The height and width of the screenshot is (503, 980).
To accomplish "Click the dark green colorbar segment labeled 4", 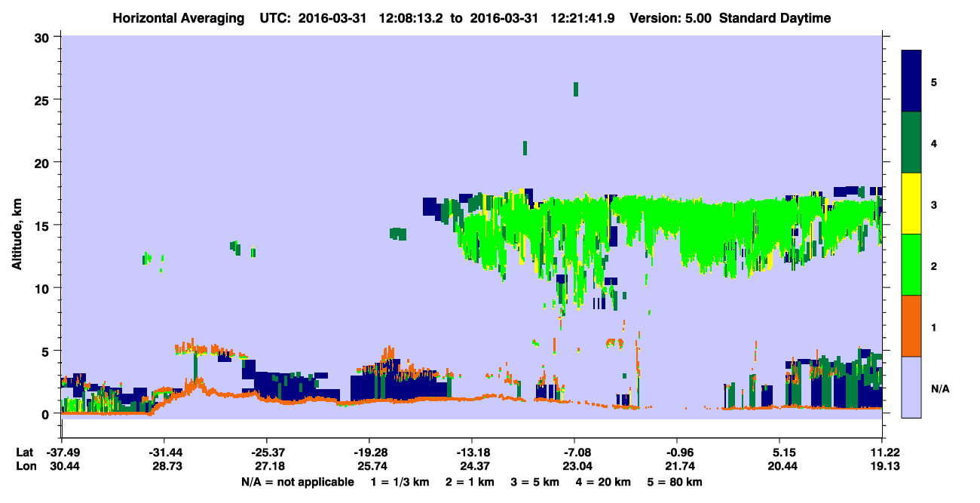I will point(911,143).
